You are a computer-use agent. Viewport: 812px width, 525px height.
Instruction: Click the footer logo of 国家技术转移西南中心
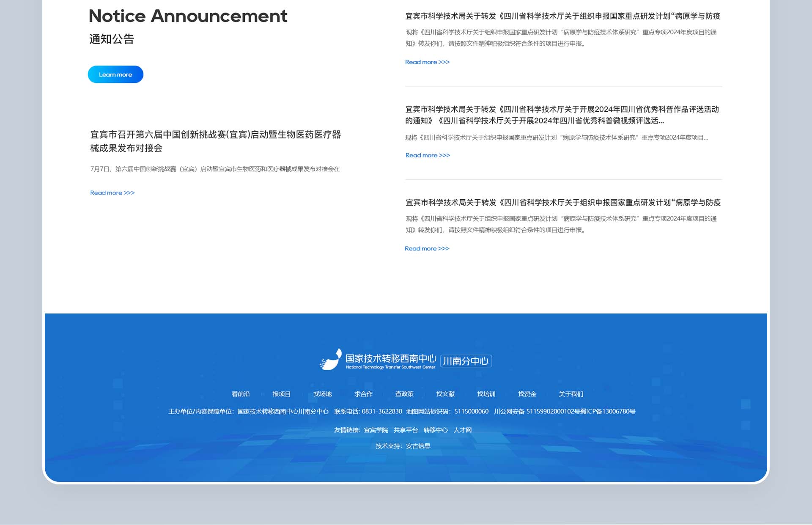pos(377,360)
